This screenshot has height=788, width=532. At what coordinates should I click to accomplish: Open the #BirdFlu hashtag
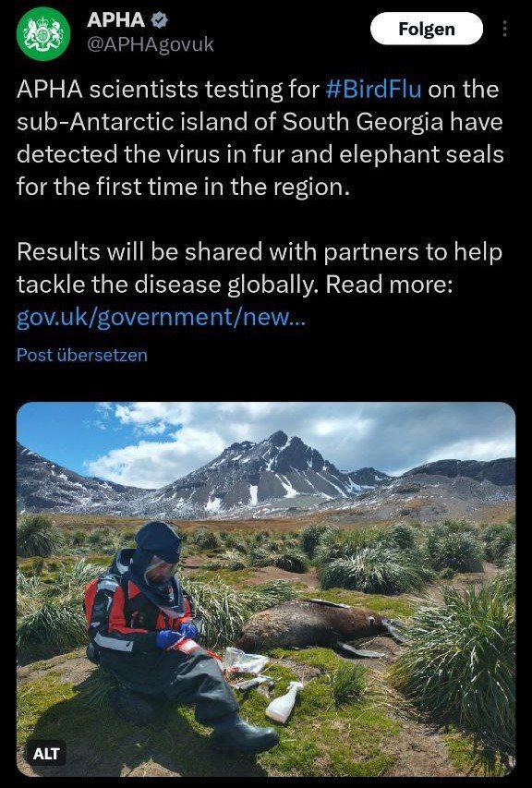[373, 90]
